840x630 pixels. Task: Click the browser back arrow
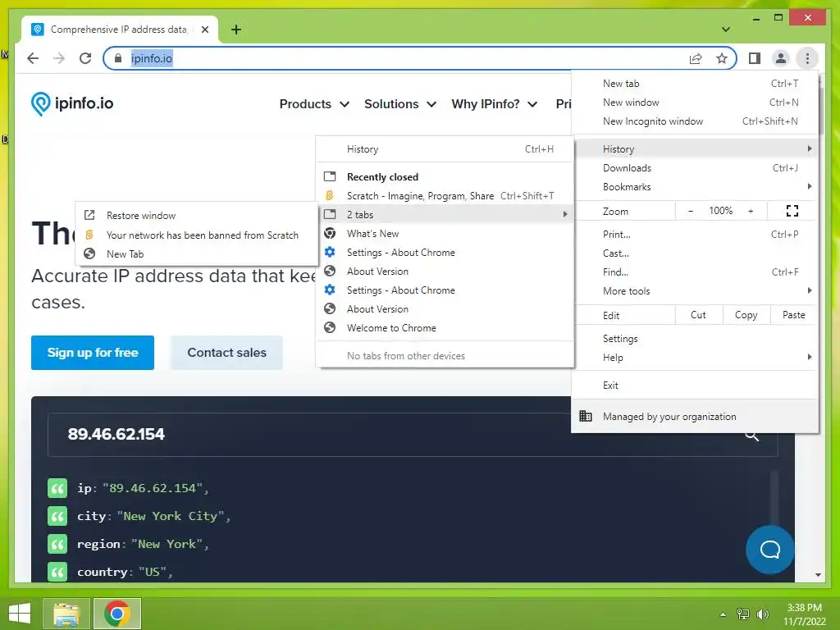coord(33,58)
